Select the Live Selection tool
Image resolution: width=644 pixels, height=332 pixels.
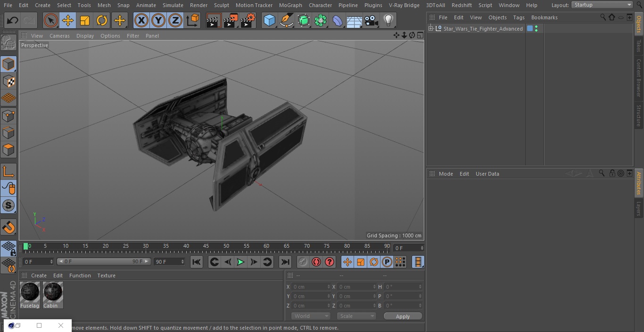click(50, 20)
